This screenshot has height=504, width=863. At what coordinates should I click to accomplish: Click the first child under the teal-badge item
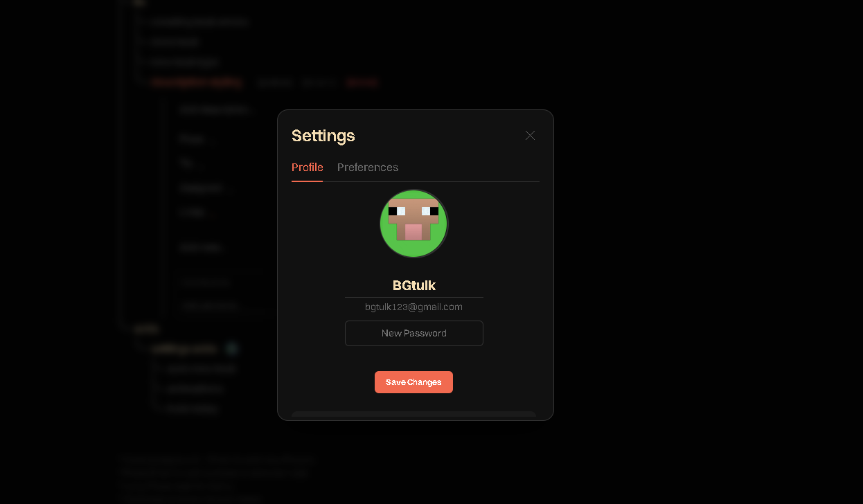[201, 369]
